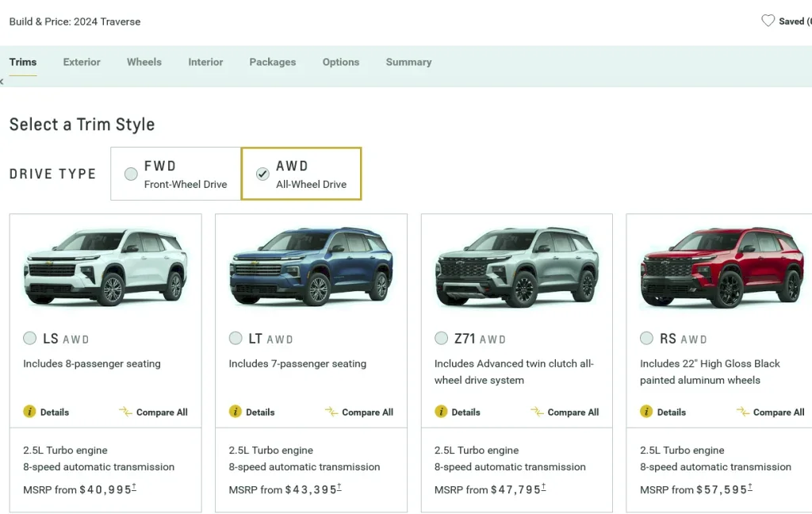Click "DRIVE TYPE" label
The width and height of the screenshot is (812, 514).
coord(53,174)
